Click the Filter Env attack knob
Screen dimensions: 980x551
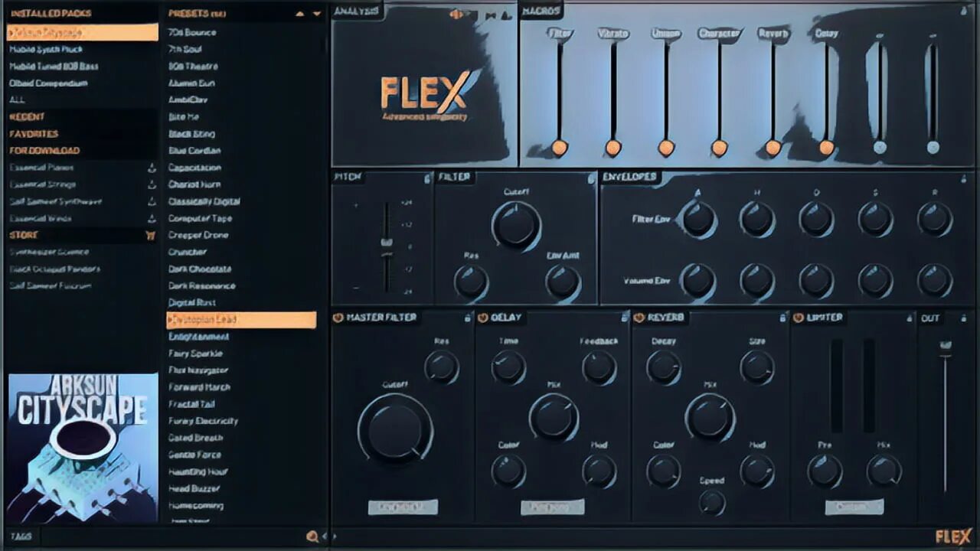pyautogui.click(x=698, y=220)
